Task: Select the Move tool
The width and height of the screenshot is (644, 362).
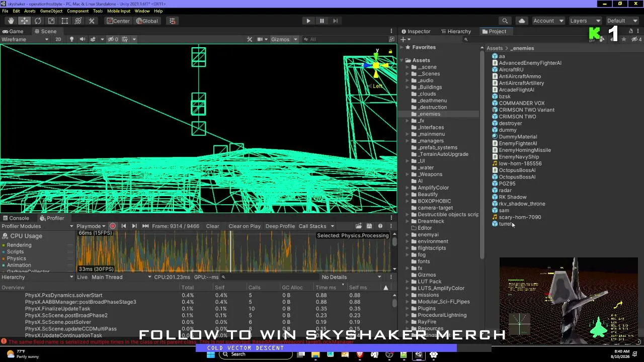Action: click(x=24, y=21)
